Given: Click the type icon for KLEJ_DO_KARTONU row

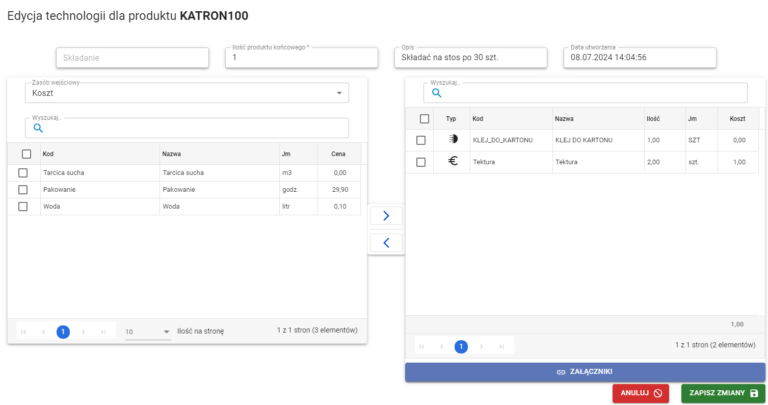Looking at the screenshot, I should [x=452, y=140].
